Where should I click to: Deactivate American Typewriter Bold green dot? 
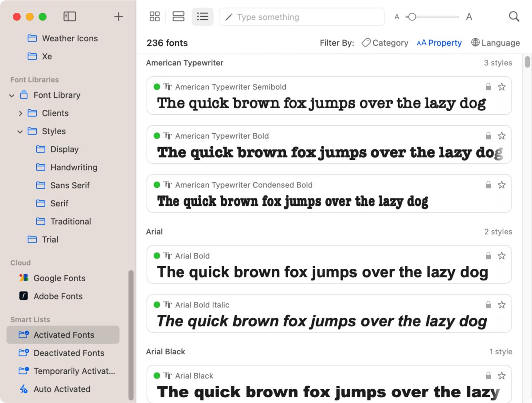[156, 136]
